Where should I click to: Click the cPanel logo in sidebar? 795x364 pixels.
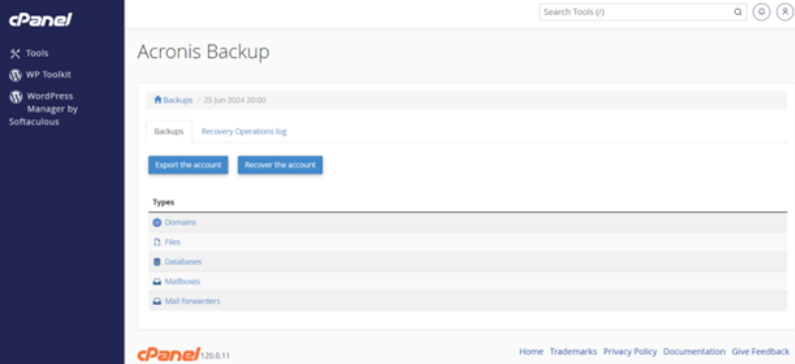[x=41, y=20]
